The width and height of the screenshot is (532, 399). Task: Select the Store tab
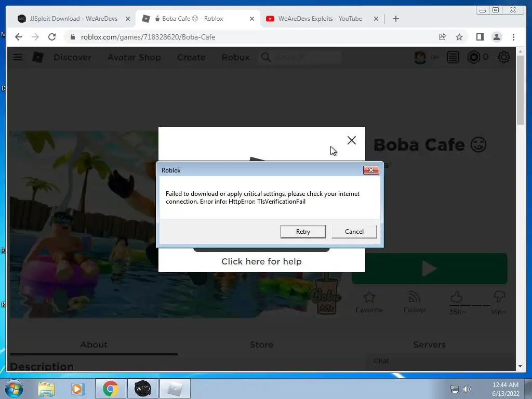[262, 345]
